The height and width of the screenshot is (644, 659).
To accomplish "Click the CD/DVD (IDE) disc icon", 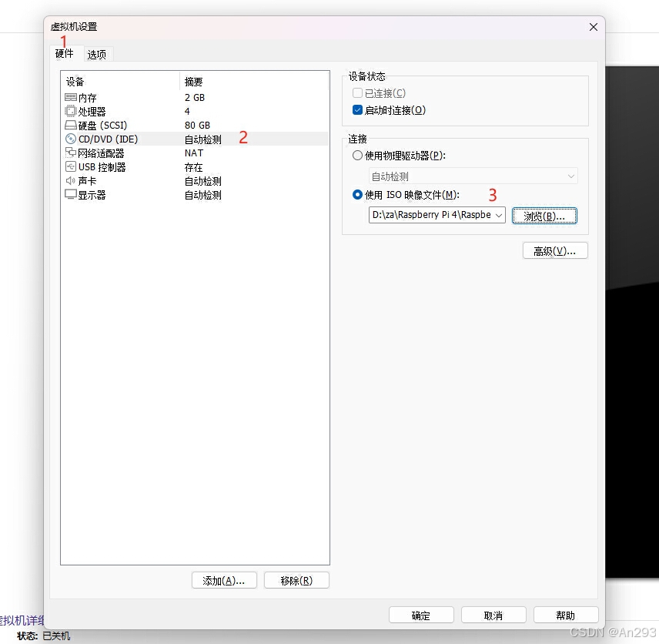I will tap(71, 139).
